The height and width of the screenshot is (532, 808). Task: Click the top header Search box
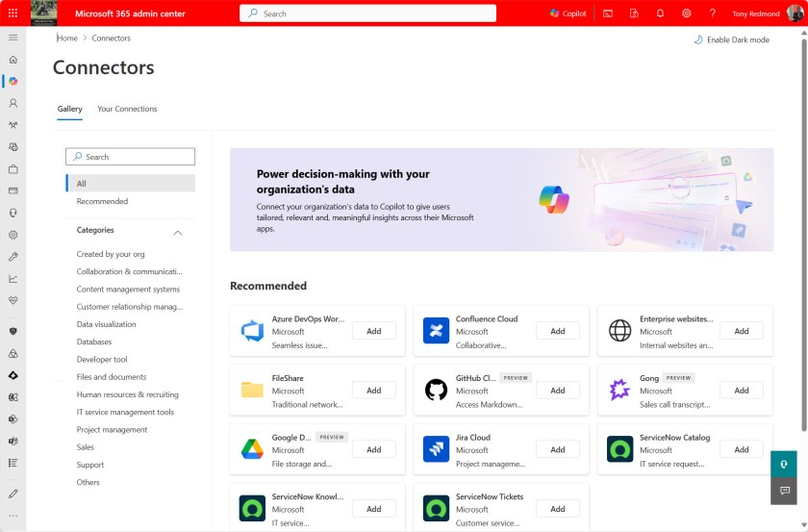pyautogui.click(x=367, y=13)
